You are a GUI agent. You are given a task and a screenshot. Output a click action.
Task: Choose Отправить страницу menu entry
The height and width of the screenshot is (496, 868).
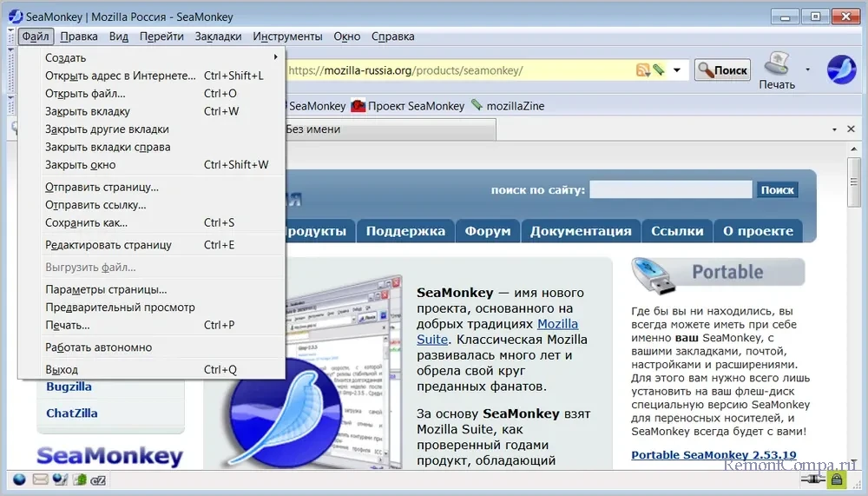[x=151, y=188]
